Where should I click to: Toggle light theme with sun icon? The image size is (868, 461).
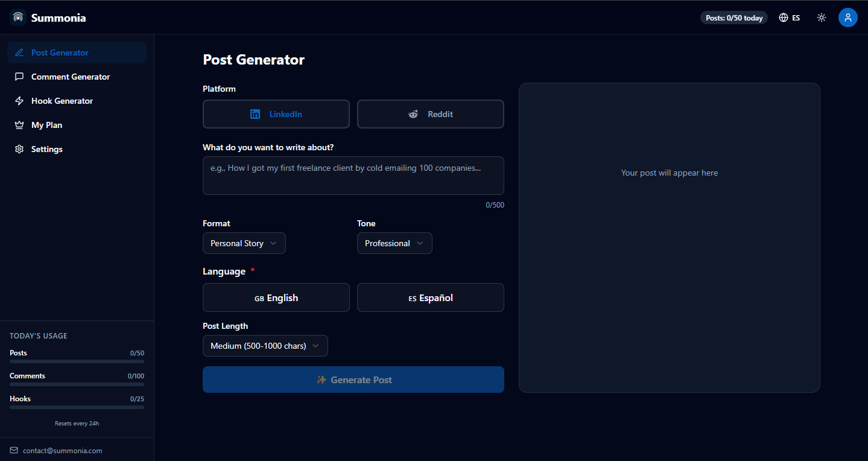[x=822, y=17]
